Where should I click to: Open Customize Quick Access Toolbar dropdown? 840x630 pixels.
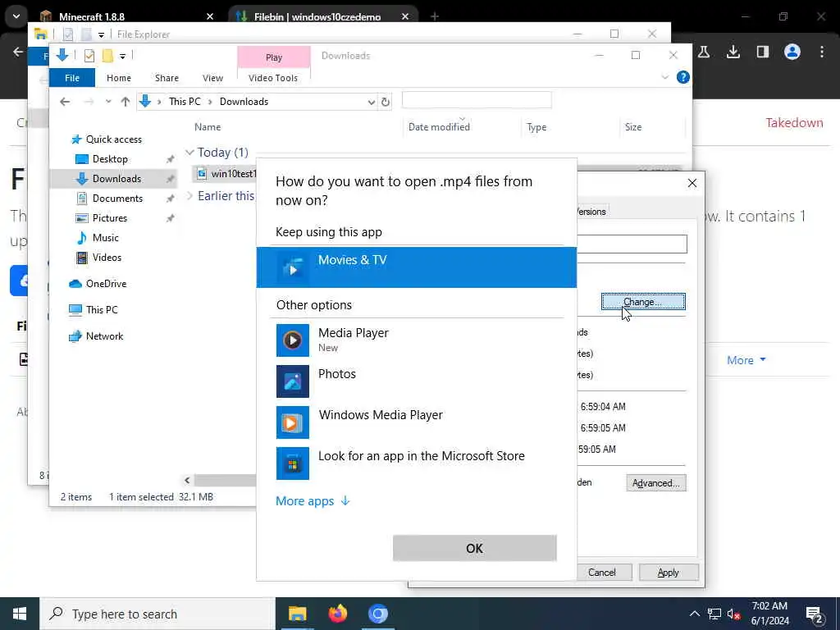[123, 56]
